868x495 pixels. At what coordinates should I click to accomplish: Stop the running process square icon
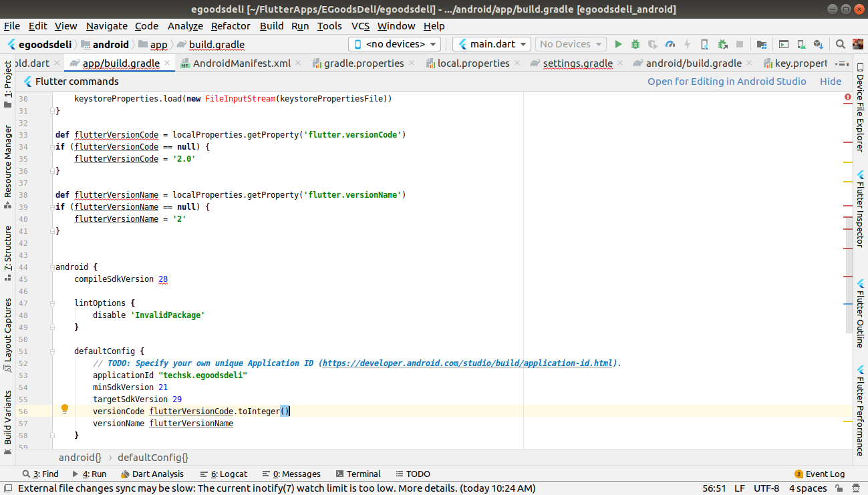(740, 44)
